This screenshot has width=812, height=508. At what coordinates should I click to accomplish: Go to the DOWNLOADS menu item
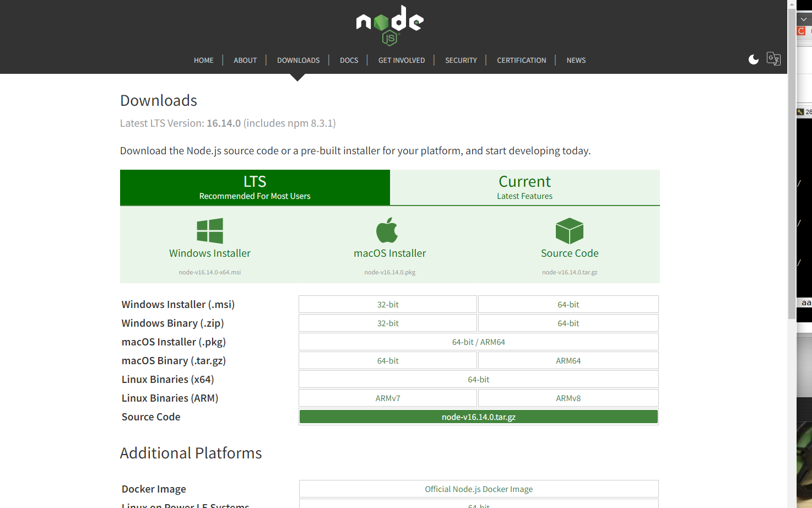pos(298,61)
